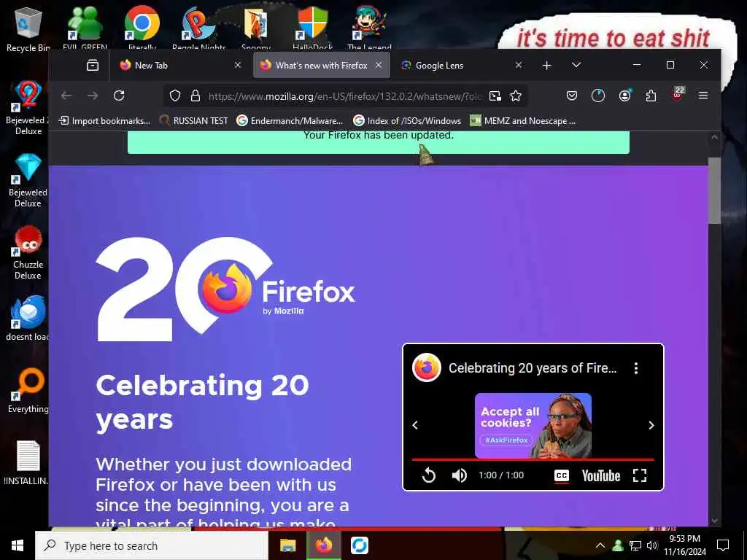This screenshot has width=747, height=560.
Task: Click the page vertical scrollbar thumb
Action: click(x=714, y=190)
